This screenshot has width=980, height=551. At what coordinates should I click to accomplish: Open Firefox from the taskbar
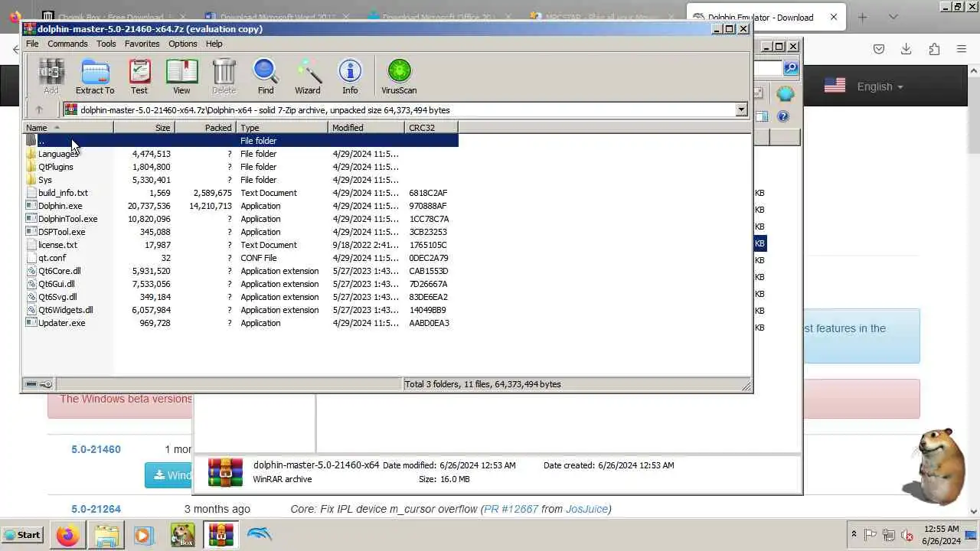[67, 535]
